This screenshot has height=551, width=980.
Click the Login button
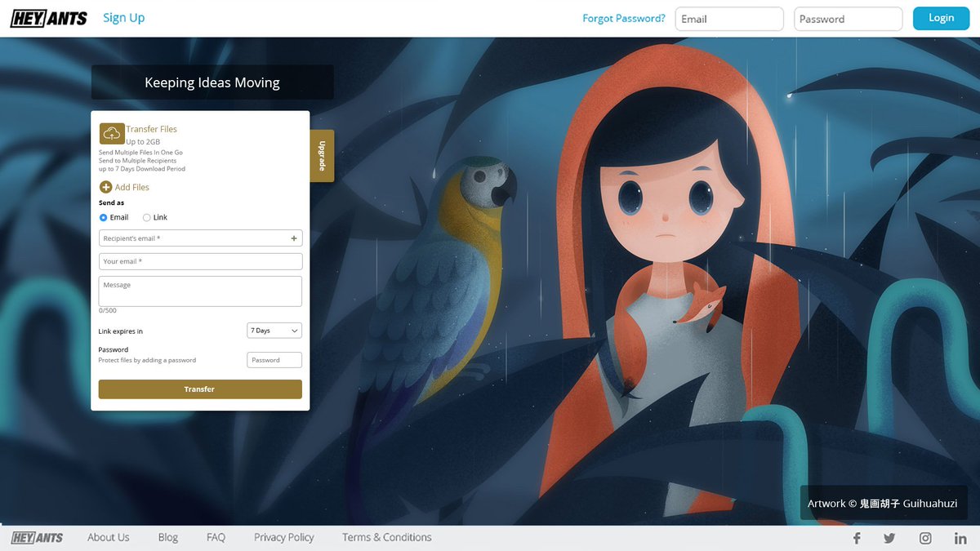(941, 18)
